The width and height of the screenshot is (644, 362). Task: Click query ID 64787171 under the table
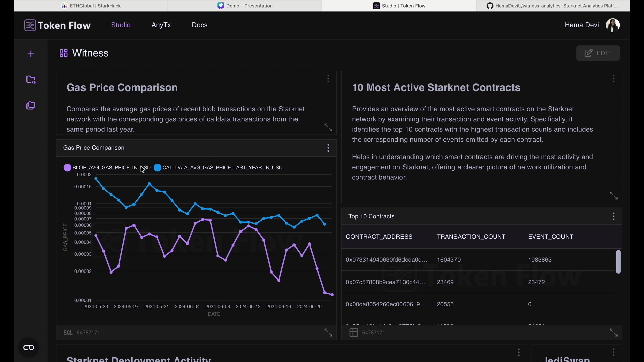point(374,333)
